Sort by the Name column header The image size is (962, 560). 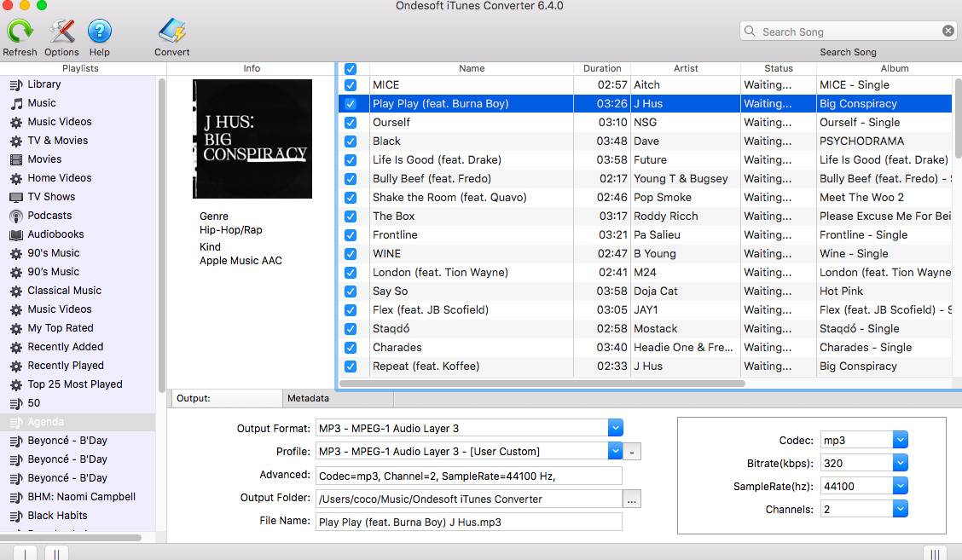point(471,68)
